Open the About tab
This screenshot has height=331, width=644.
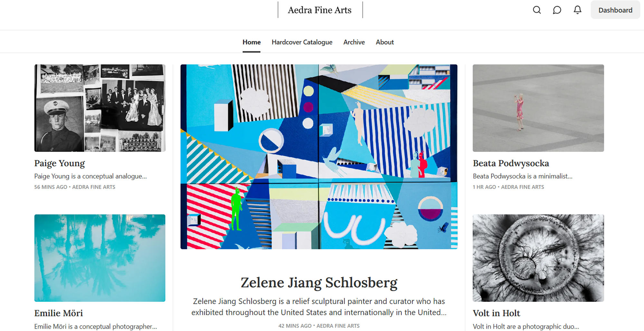(384, 42)
